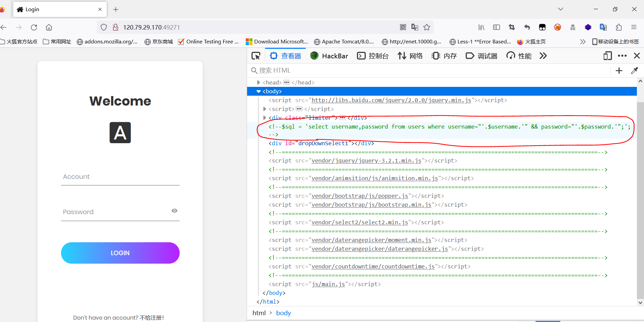The height and width of the screenshot is (322, 644).
Task: Open a new tab with plus button
Action: tap(116, 9)
